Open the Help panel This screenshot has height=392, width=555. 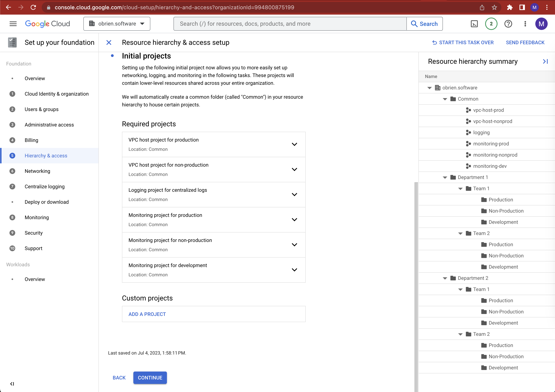[x=508, y=23]
